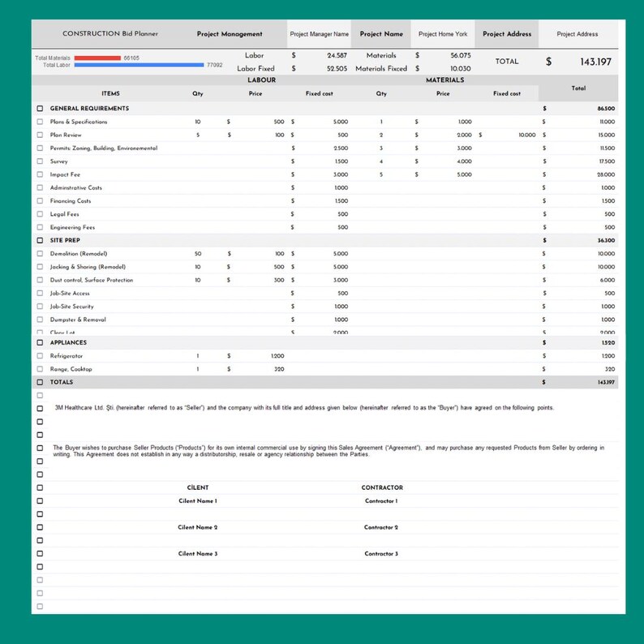Click the Project Management header cell
Screen dimensions: 644x644
click(x=230, y=34)
